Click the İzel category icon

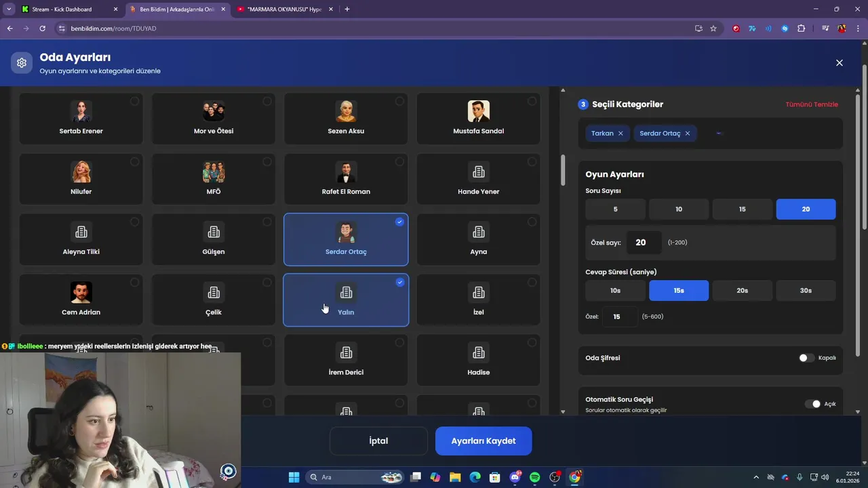pos(479,292)
